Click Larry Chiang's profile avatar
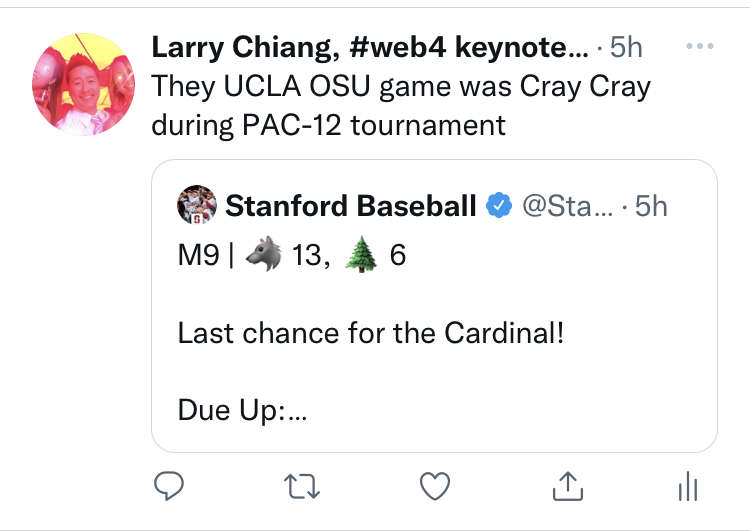Screen dimensions: 750x532 [83, 83]
